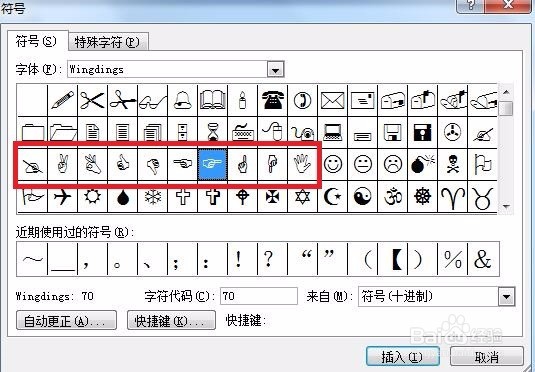
Task: Choose the open palm hand symbol
Action: (303, 164)
